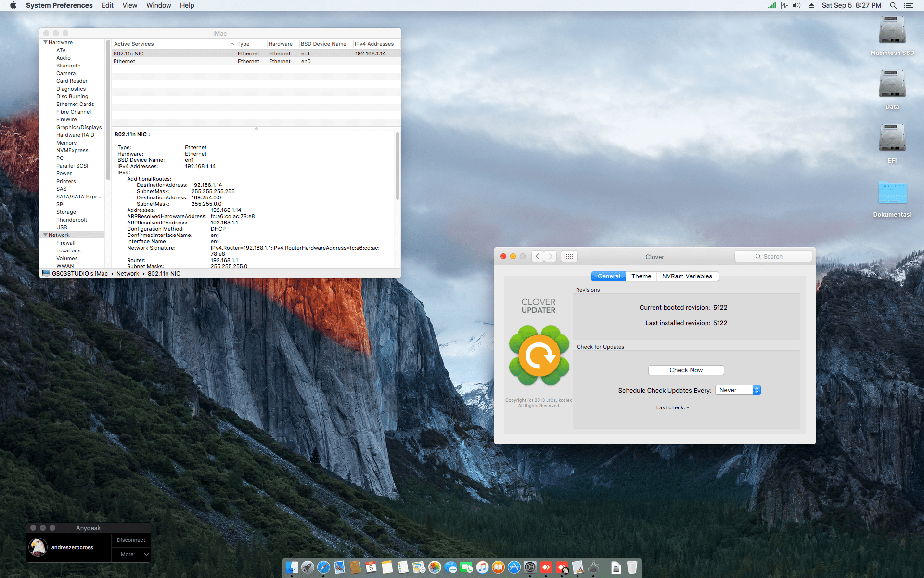
Task: Sort by IPv4 Addresses column header
Action: pos(374,44)
